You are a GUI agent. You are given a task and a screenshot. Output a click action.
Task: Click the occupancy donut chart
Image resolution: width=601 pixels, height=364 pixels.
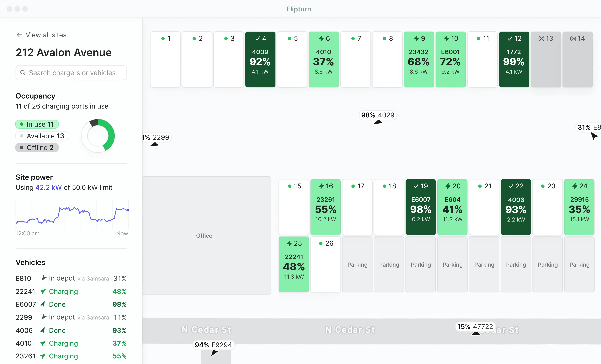click(x=98, y=136)
